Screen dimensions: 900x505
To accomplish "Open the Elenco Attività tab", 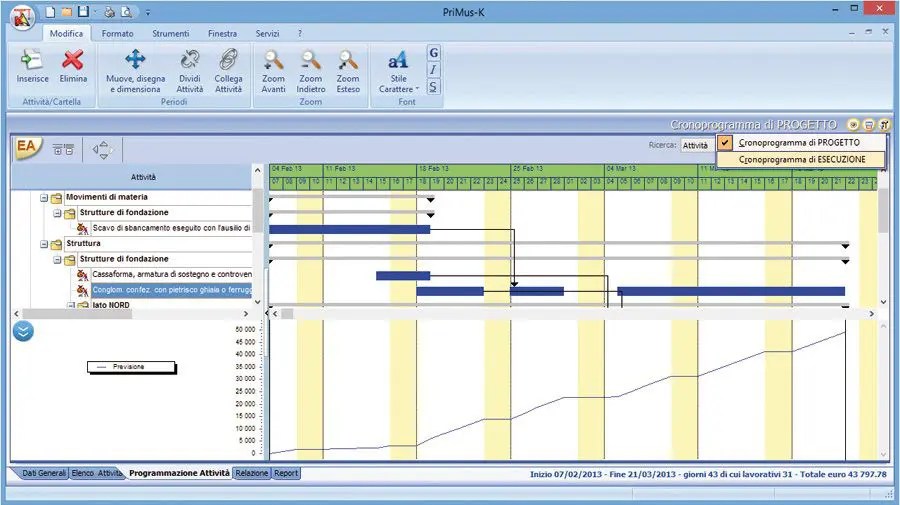I will pyautogui.click(x=96, y=473).
